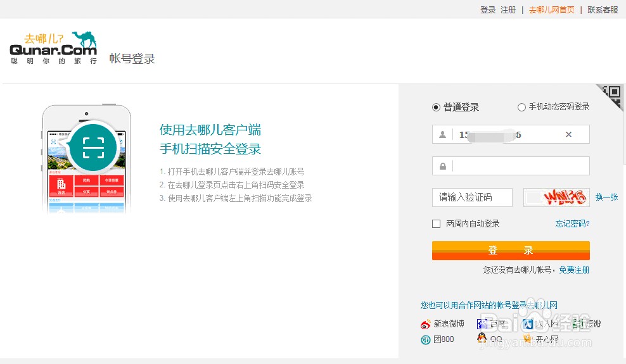Click the Douban (豆瓣) login icon
This screenshot has height=364, width=626.
(x=577, y=323)
